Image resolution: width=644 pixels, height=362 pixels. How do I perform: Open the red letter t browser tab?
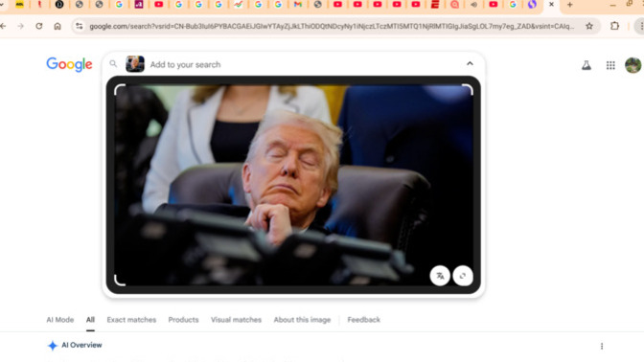click(x=39, y=5)
